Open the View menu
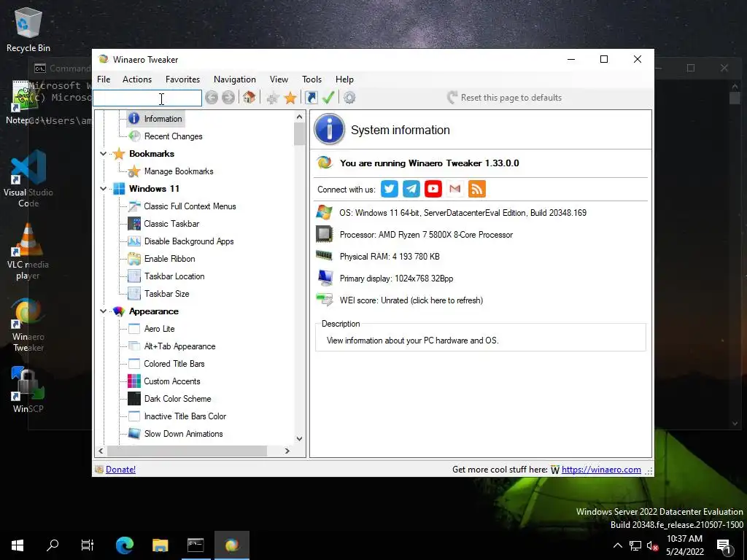747x560 pixels. (x=279, y=79)
